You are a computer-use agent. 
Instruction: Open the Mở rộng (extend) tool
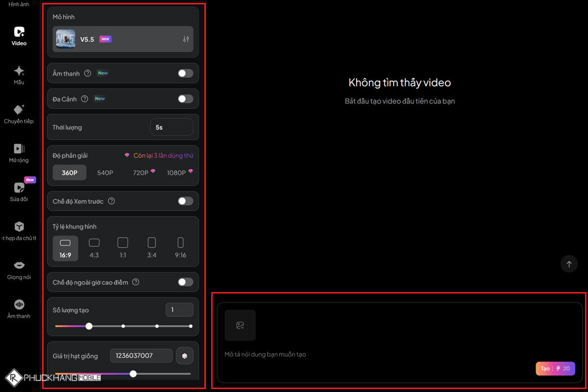(18, 152)
